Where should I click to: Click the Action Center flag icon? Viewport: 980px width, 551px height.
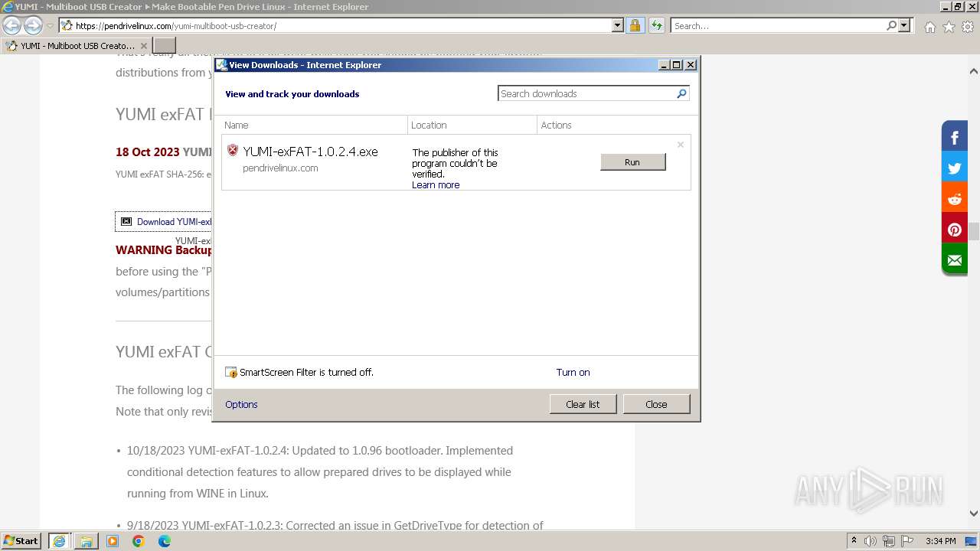point(906,541)
